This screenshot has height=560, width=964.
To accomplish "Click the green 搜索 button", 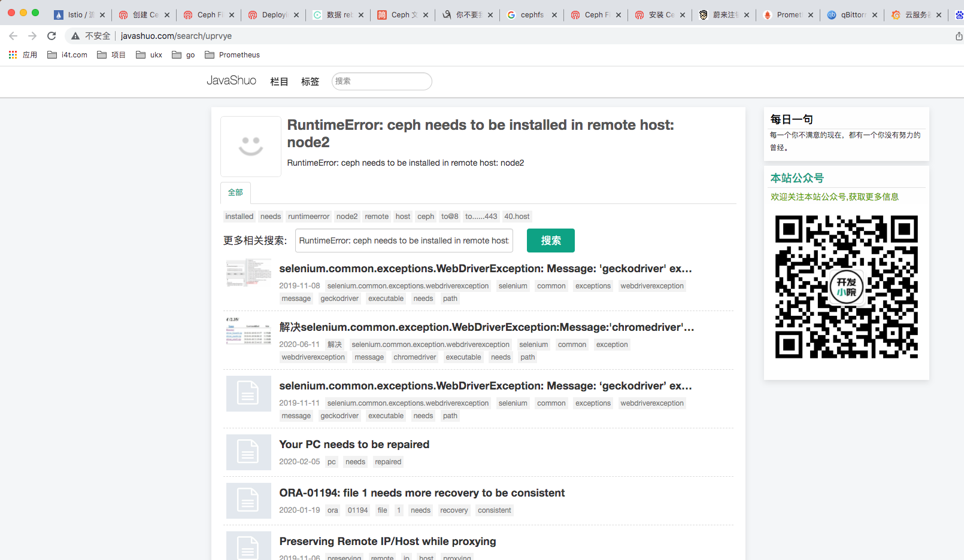I will [551, 241].
